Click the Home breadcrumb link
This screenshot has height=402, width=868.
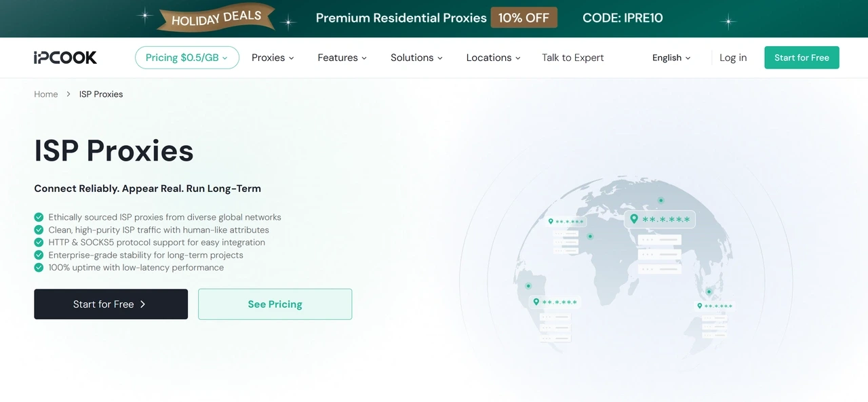[x=45, y=94]
